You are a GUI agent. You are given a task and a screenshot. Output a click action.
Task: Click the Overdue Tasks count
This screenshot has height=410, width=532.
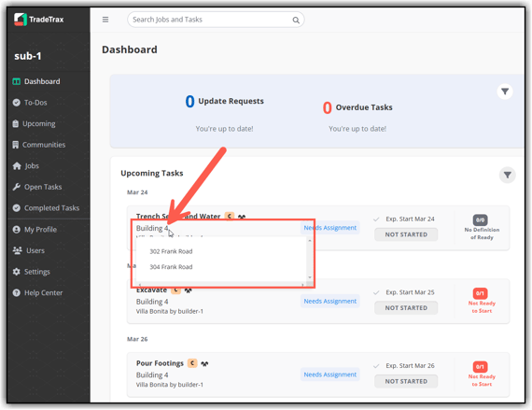(327, 108)
